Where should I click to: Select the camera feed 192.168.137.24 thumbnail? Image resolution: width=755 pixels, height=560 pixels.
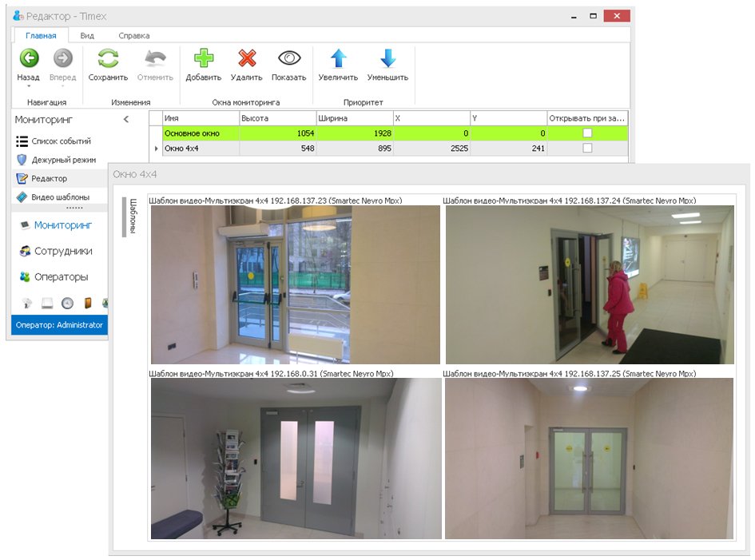click(x=589, y=284)
